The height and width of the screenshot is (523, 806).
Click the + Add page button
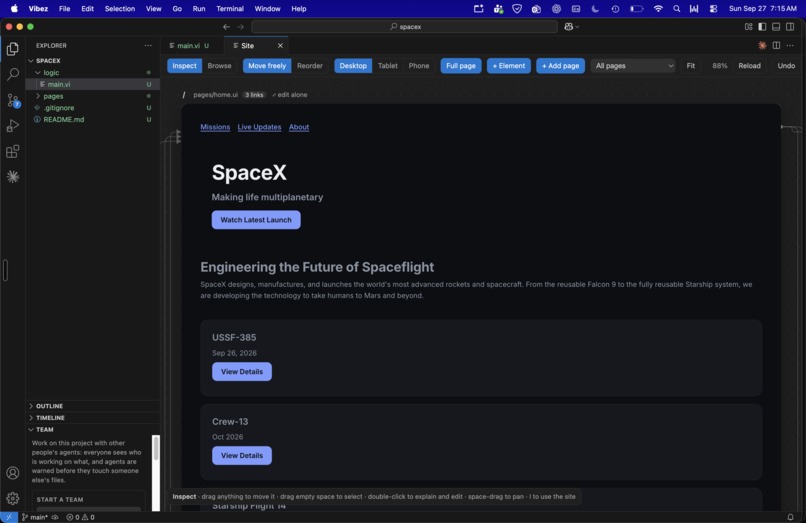point(560,66)
